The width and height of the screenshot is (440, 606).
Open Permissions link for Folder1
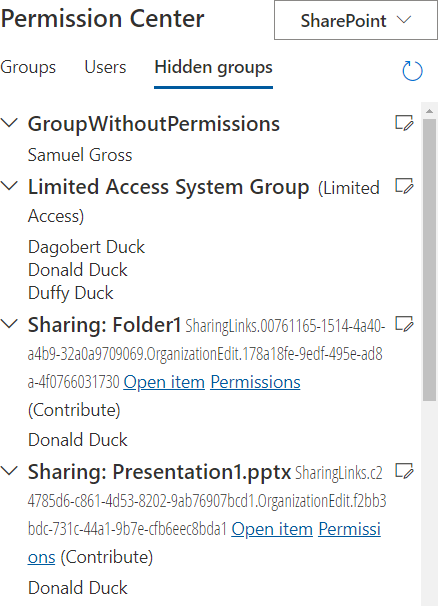255,382
